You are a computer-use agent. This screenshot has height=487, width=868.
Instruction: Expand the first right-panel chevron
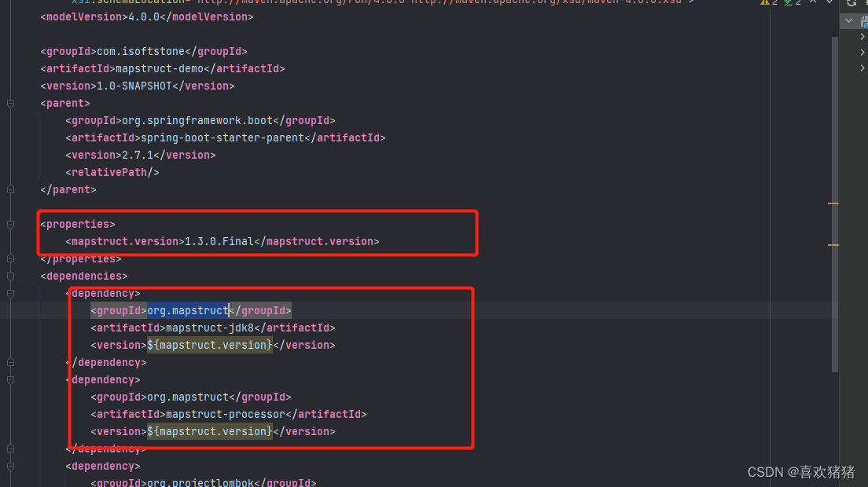click(862, 36)
